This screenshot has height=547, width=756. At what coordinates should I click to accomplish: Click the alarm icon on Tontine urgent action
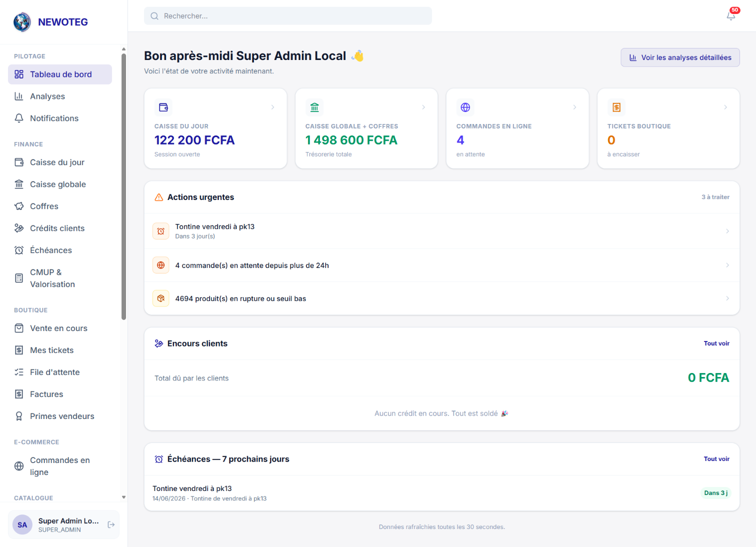161,231
